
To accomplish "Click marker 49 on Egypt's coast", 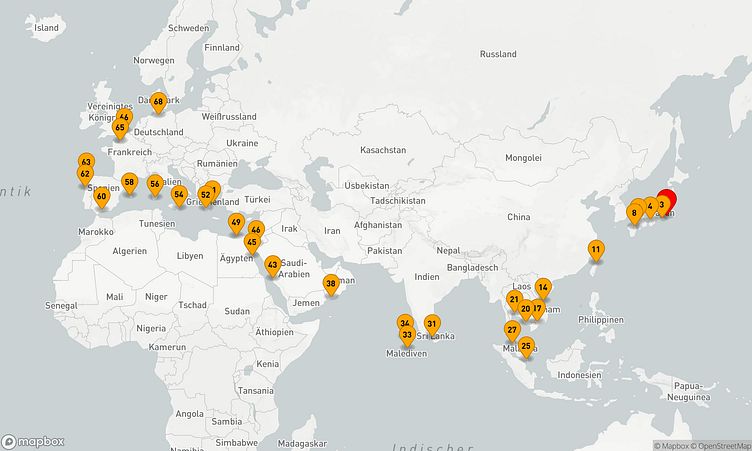I will pos(236,222).
